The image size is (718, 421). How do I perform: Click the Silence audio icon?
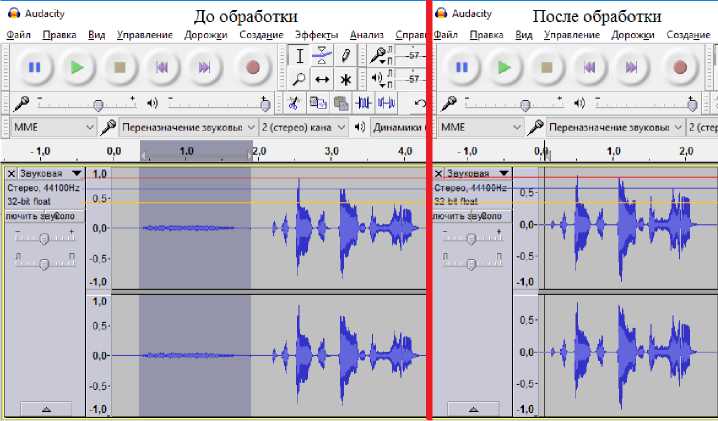point(386,104)
